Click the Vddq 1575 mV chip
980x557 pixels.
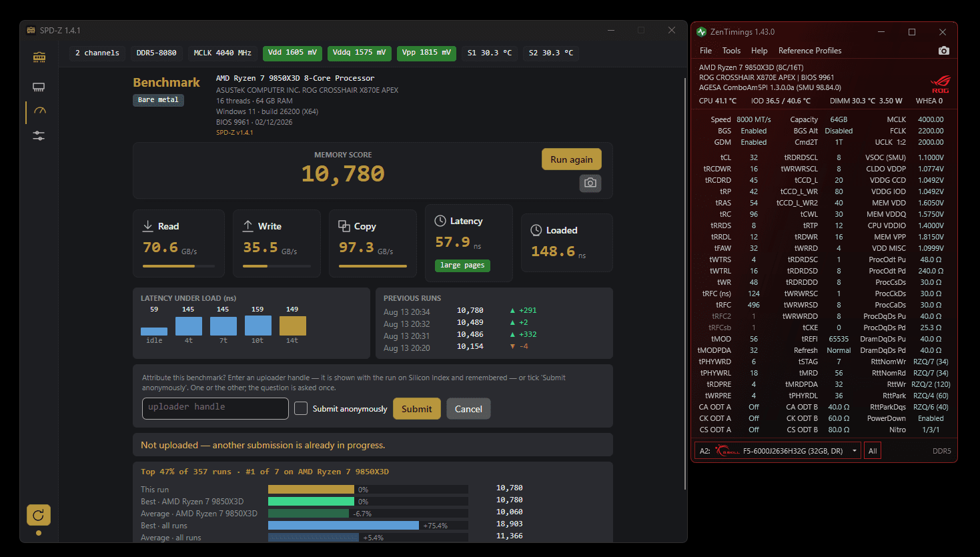click(x=360, y=53)
